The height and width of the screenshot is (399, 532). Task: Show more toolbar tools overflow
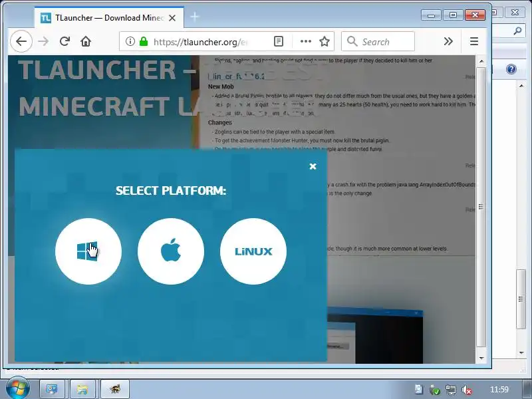tap(448, 41)
